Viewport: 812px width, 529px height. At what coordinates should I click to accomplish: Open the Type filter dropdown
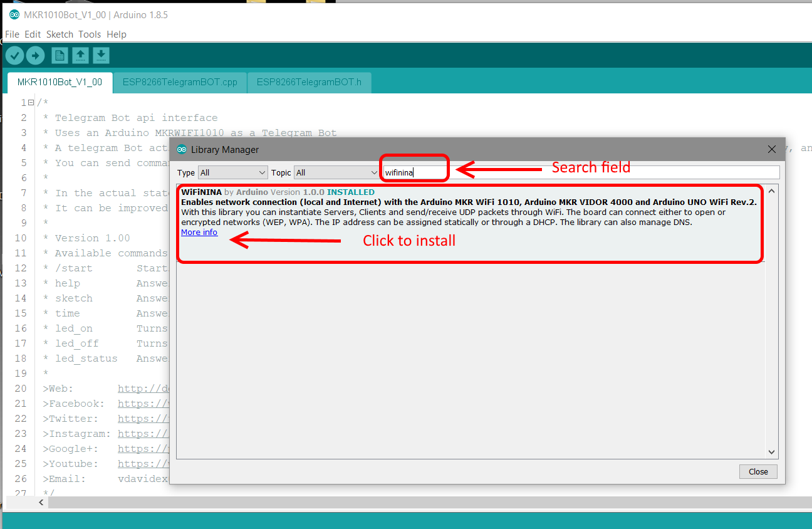[x=232, y=172]
